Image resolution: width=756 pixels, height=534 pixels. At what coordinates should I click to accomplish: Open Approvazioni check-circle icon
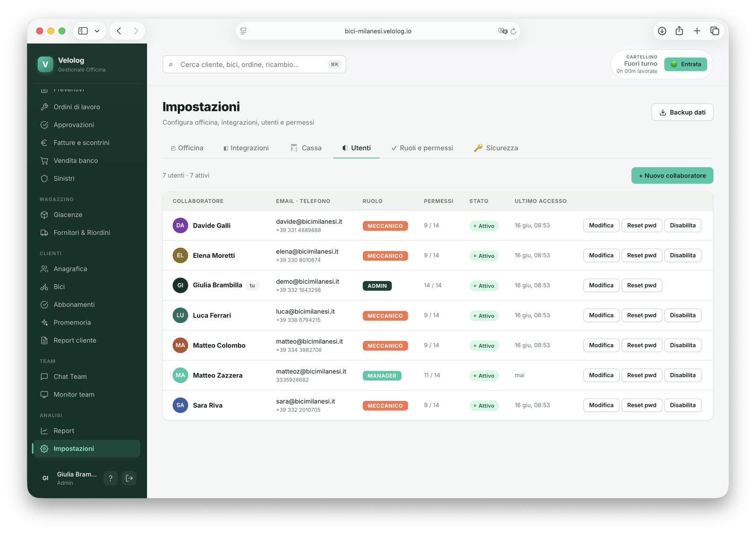44,125
